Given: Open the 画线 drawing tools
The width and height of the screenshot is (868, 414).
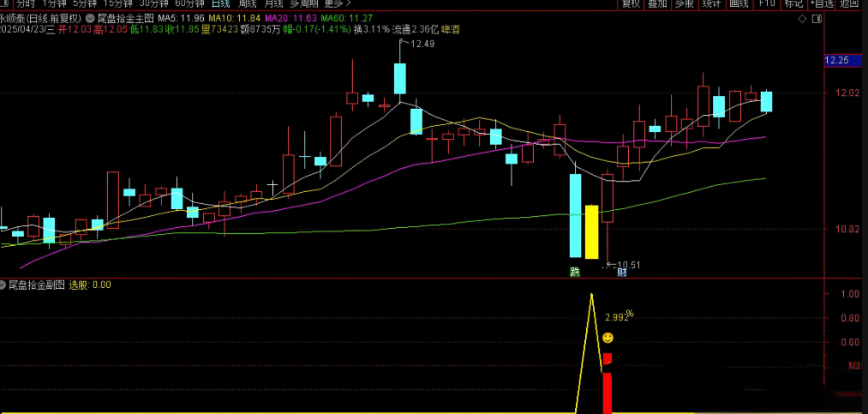Looking at the screenshot, I should click(738, 3).
